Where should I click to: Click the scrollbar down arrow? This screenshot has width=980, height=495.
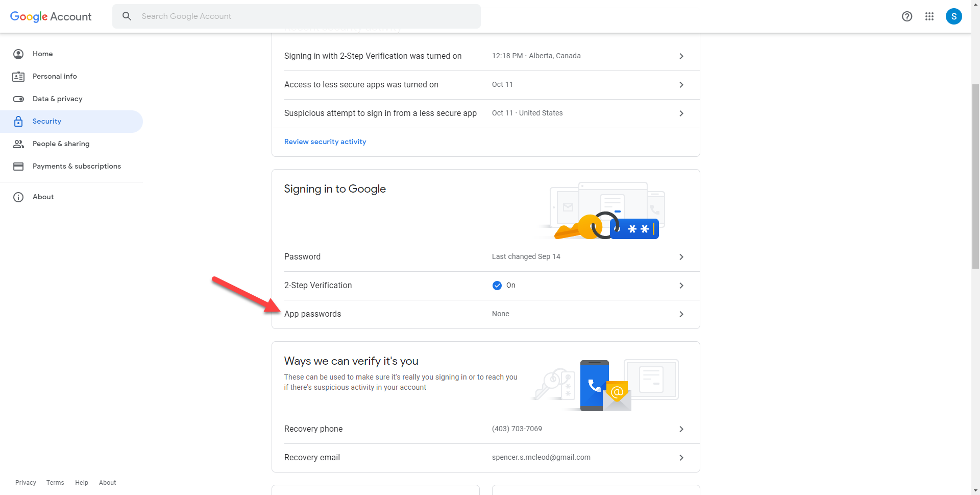975,490
